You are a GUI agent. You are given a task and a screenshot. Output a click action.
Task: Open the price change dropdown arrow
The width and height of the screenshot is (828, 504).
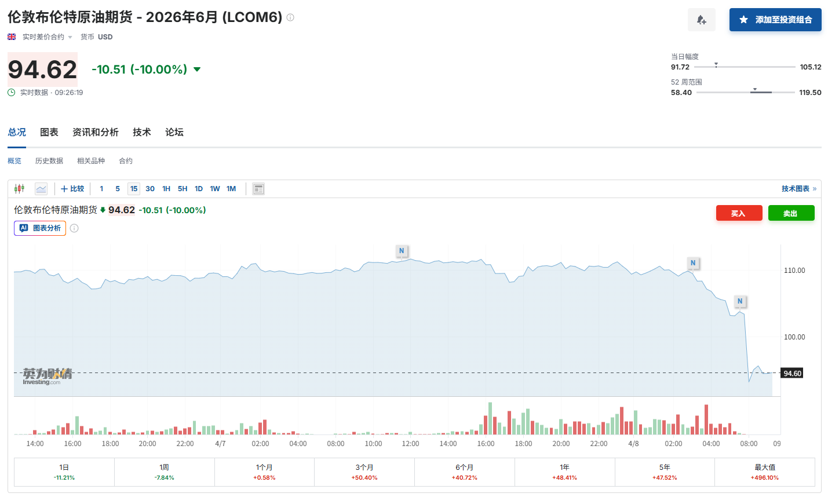pyautogui.click(x=197, y=68)
